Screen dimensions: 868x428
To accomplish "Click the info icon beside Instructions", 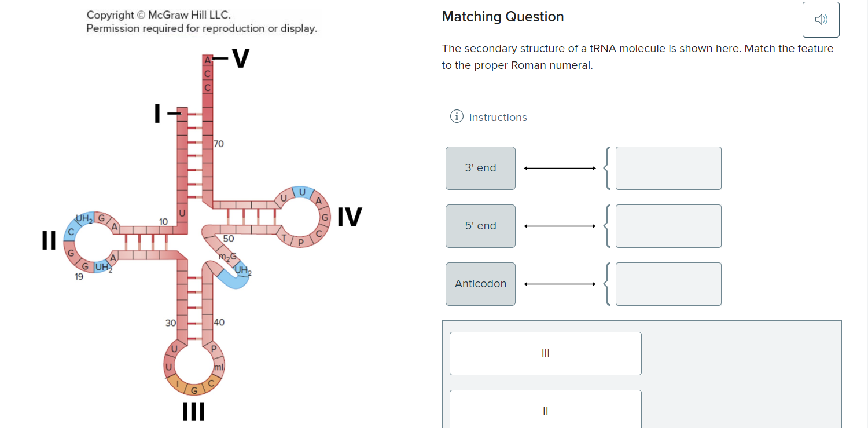I will [x=457, y=116].
